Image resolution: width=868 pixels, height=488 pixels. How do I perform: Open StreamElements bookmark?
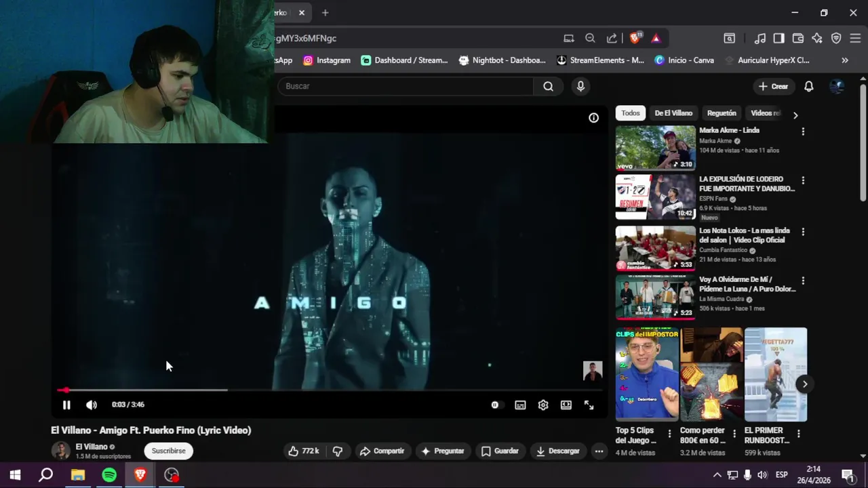[x=600, y=60]
